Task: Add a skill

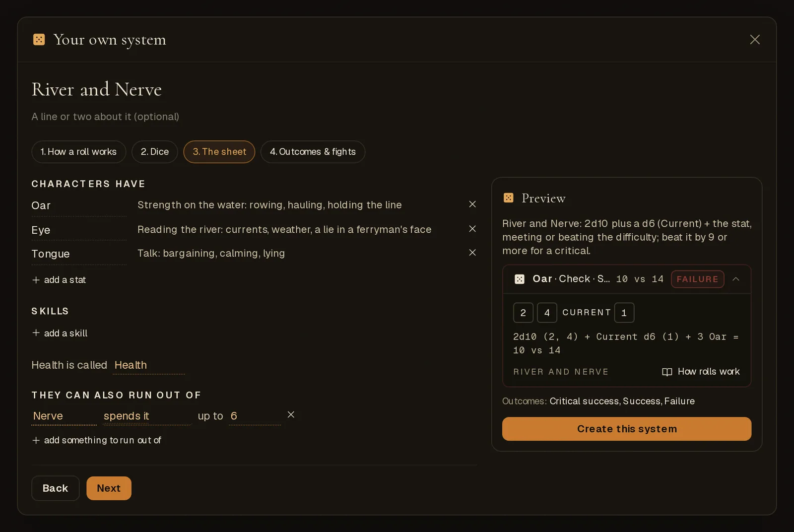Action: click(x=60, y=333)
